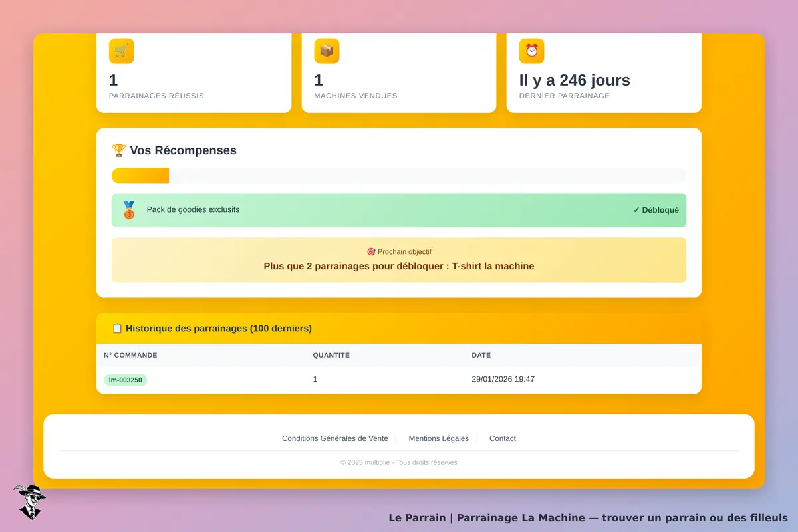Click the bronze medal icon beside Pack de goodies
This screenshot has height=532, width=798.
coord(129,210)
